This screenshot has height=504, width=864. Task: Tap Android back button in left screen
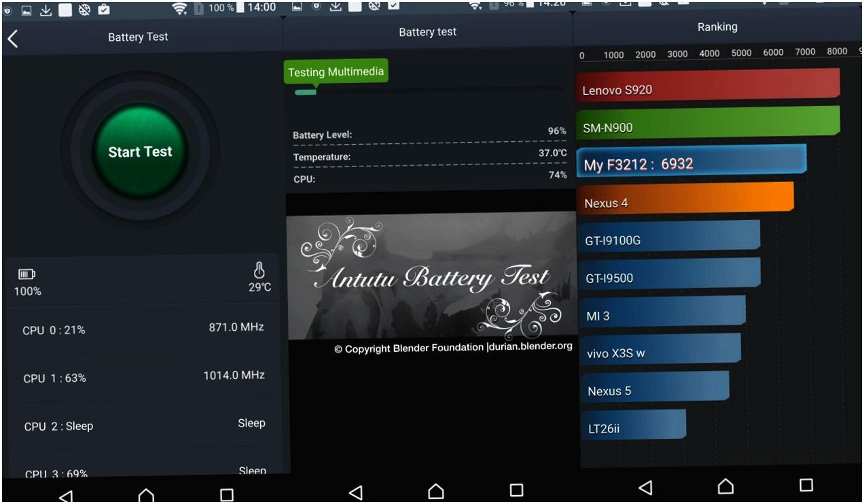(65, 496)
